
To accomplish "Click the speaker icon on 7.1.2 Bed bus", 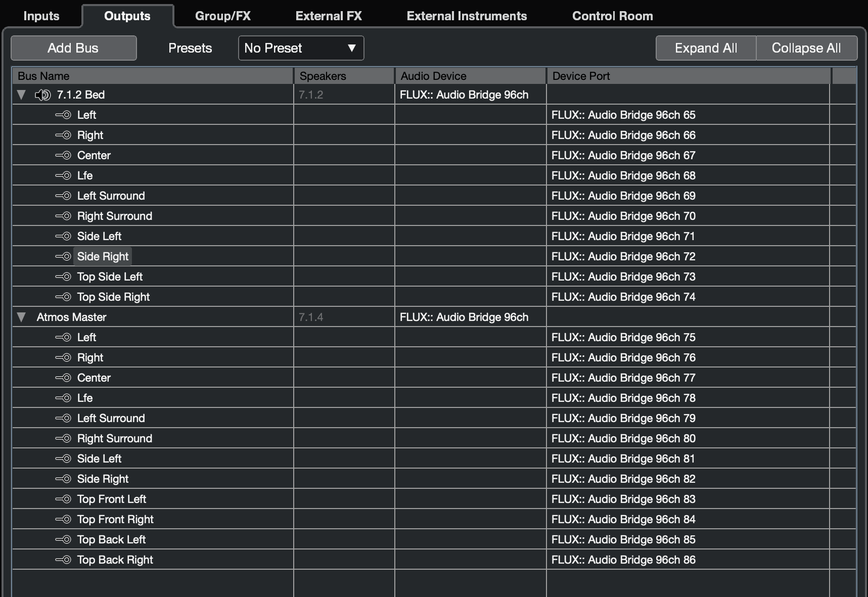I will pos(42,95).
